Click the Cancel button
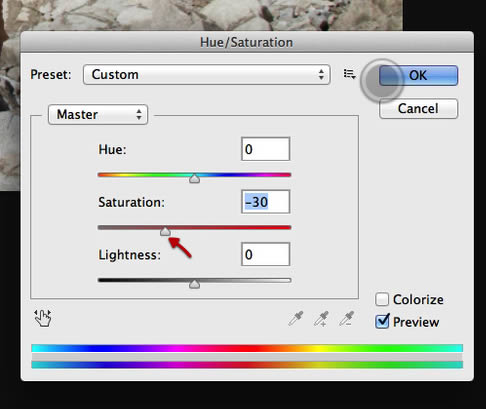This screenshot has height=409, width=486. pos(418,109)
